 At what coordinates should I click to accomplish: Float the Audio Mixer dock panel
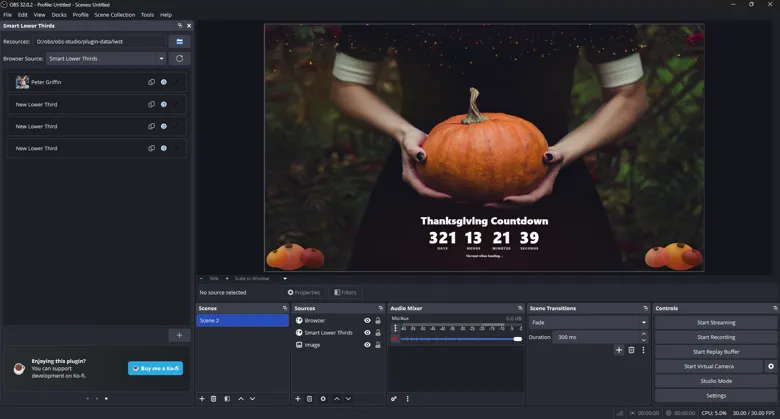coord(520,308)
